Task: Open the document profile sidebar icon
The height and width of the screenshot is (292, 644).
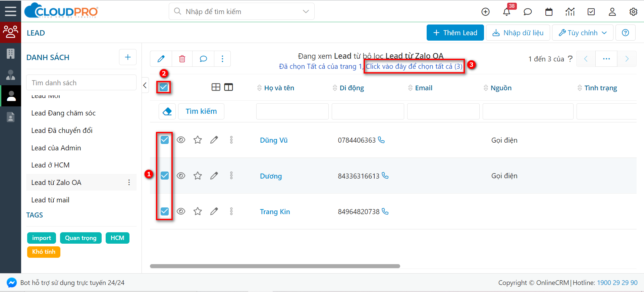Action: [10, 117]
